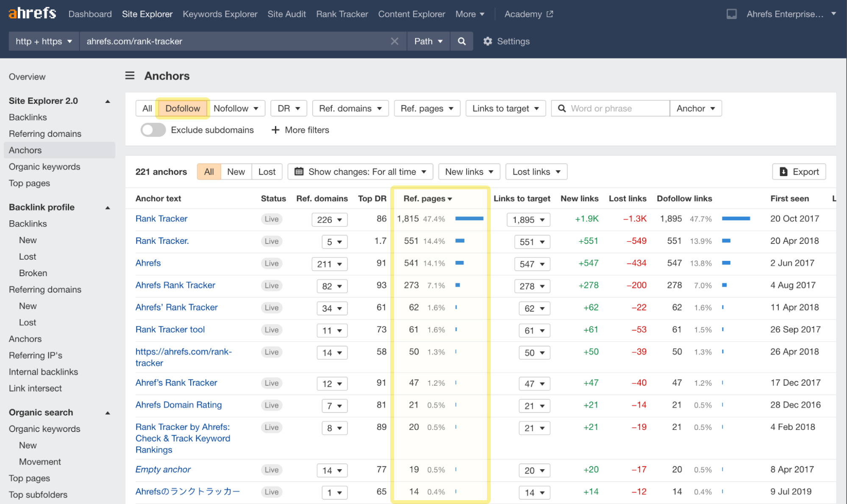Toggle Exclude subdomains switch
Image resolution: width=847 pixels, height=504 pixels.
point(153,130)
